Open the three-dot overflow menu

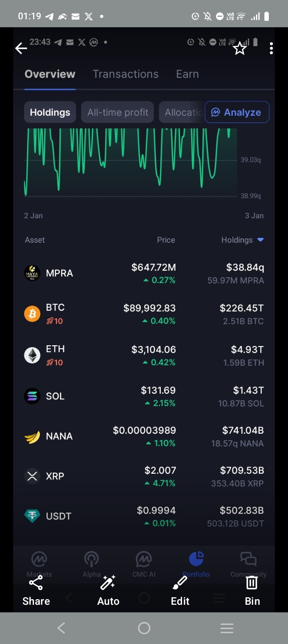[x=271, y=49]
